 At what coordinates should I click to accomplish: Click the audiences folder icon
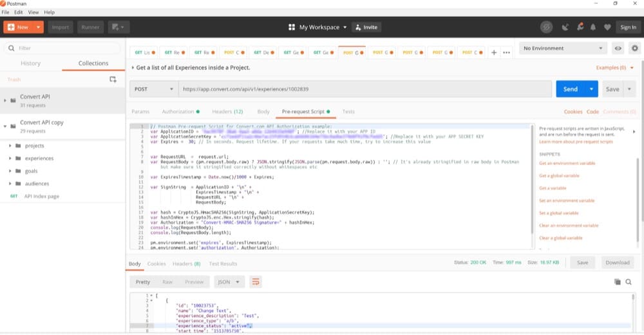(18, 184)
